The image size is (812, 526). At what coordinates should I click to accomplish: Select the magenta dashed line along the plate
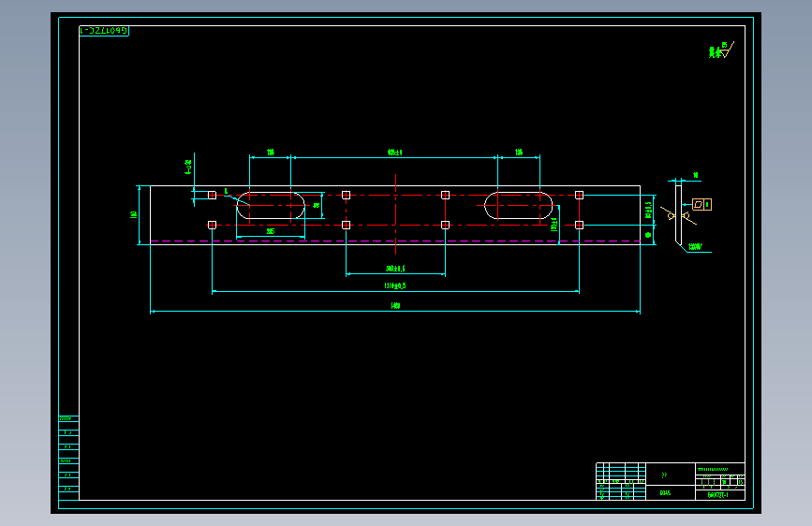(395, 241)
